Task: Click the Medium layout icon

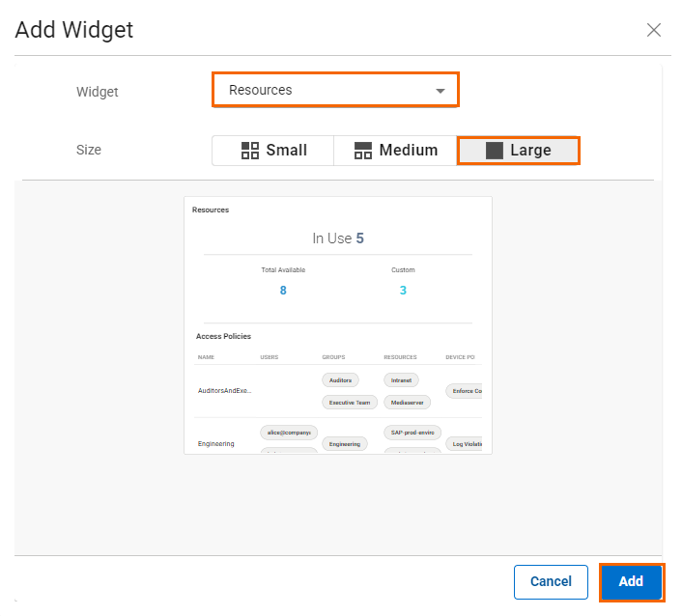Action: (x=363, y=151)
